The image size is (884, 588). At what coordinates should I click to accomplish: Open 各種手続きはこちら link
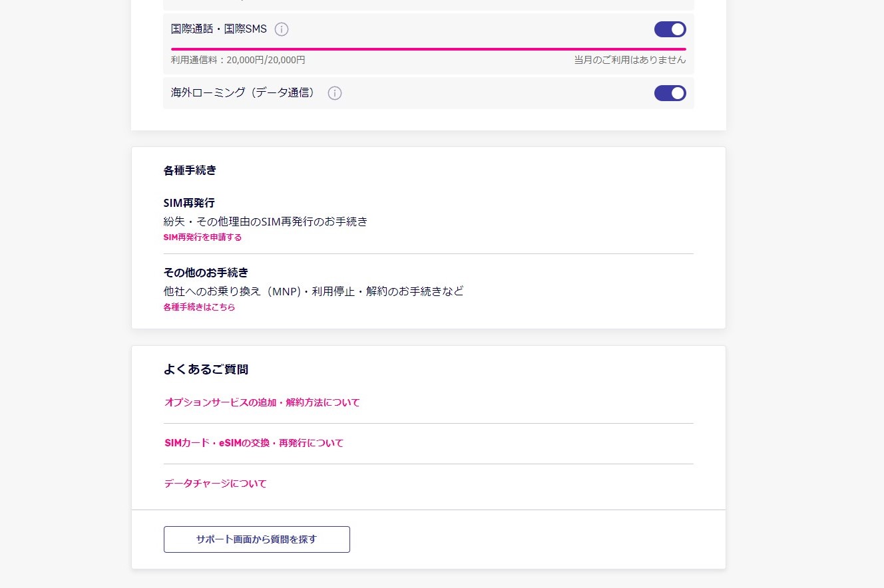[x=199, y=307]
